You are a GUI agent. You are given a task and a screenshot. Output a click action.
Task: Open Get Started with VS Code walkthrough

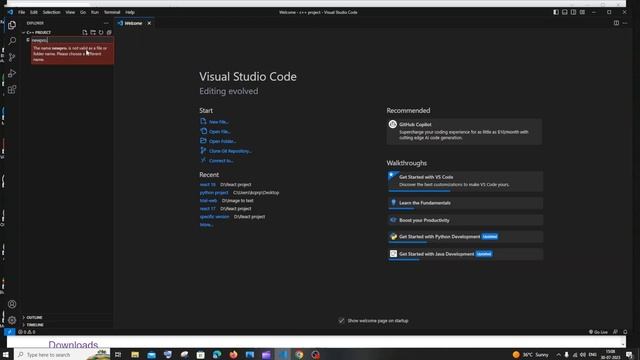[x=464, y=181]
